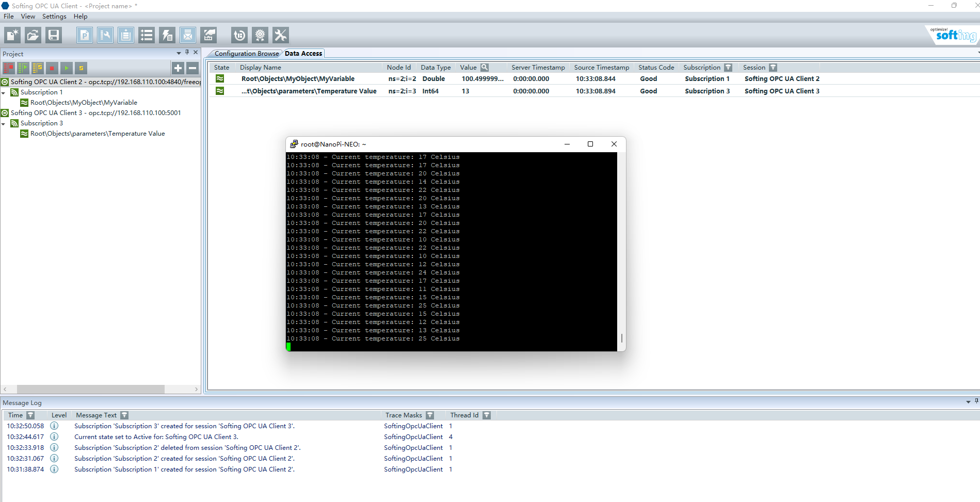Add a session with the plus button
Image resolution: width=980 pixels, height=502 pixels.
(x=178, y=68)
